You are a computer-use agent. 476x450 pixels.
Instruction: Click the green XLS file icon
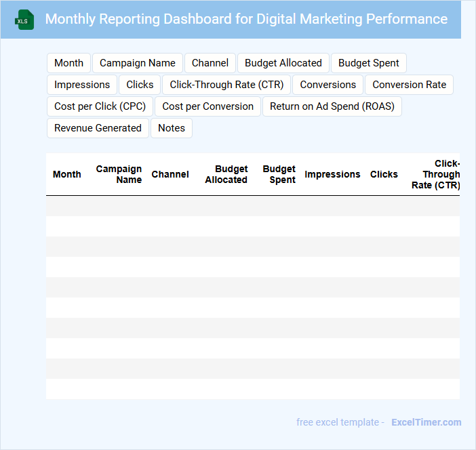(x=24, y=20)
